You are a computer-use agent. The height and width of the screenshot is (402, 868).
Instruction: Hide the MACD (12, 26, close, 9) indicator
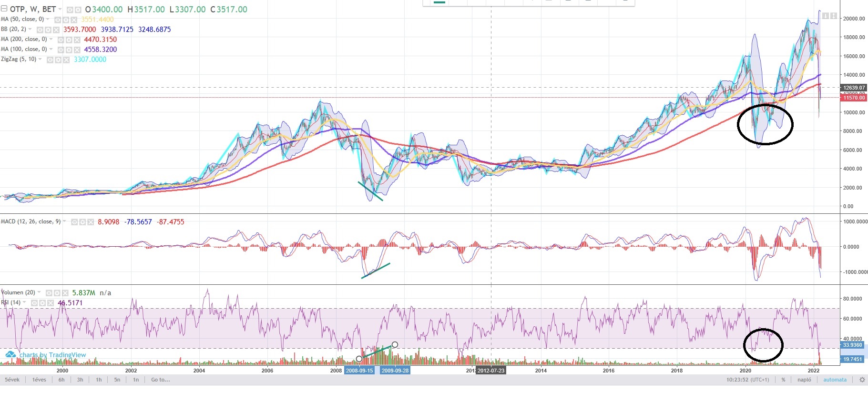pyautogui.click(x=74, y=222)
